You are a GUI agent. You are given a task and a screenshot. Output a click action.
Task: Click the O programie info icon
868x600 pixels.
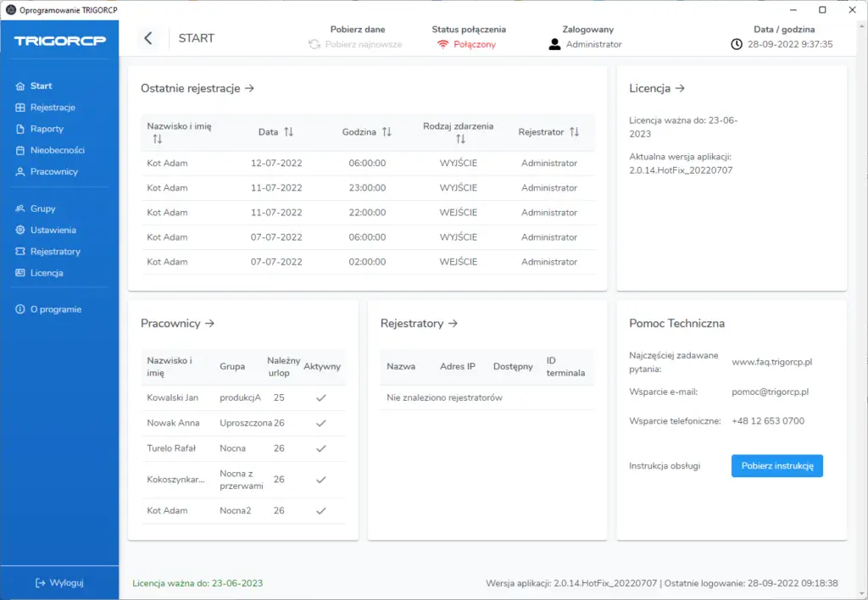pos(20,309)
